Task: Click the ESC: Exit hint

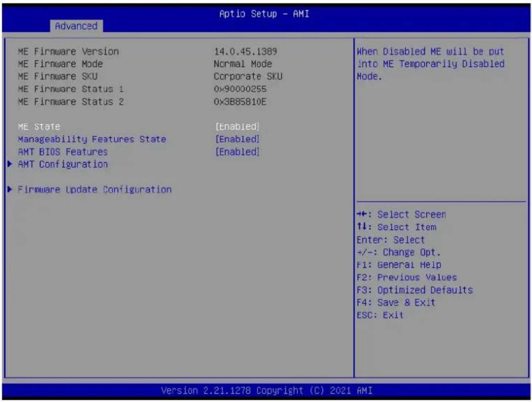Action: pyautogui.click(x=380, y=315)
